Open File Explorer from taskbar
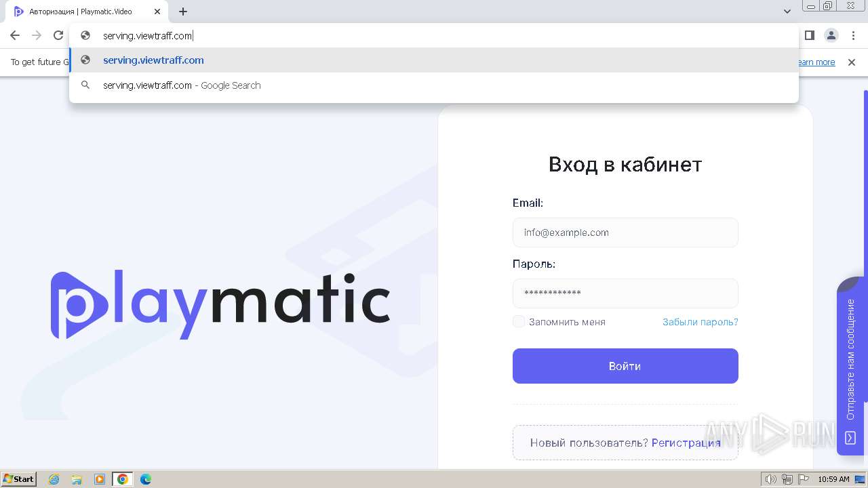This screenshot has height=488, width=868. (77, 479)
